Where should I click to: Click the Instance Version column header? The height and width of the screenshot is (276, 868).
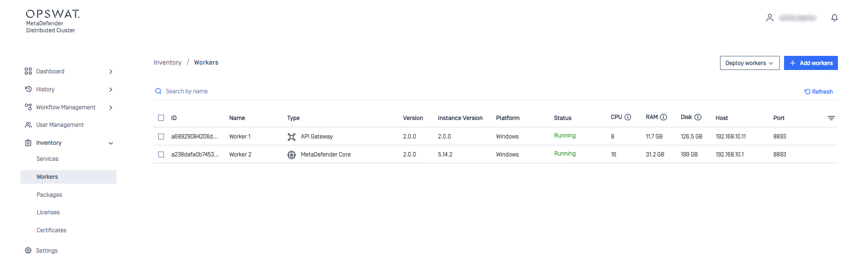pos(460,118)
